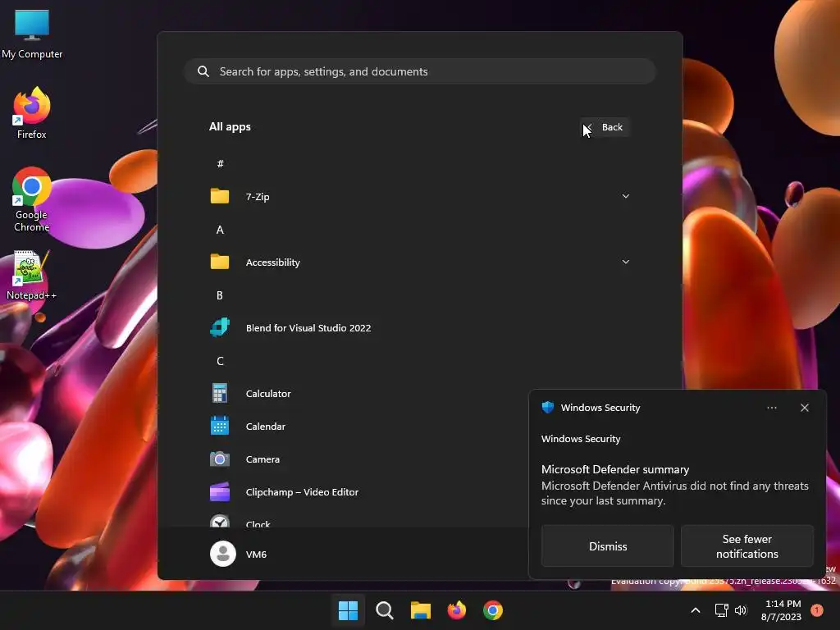Close the Windows Security notification
This screenshot has width=840, height=630.
click(x=805, y=408)
